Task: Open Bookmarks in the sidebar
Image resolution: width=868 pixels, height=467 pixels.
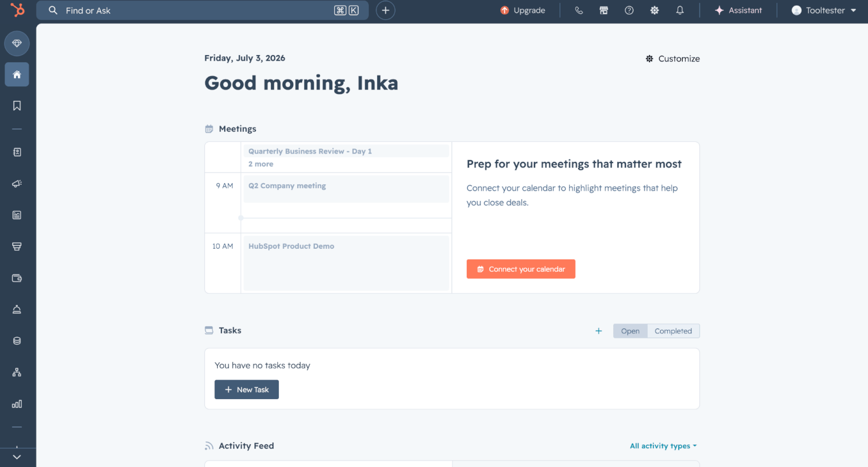Action: coord(17,106)
